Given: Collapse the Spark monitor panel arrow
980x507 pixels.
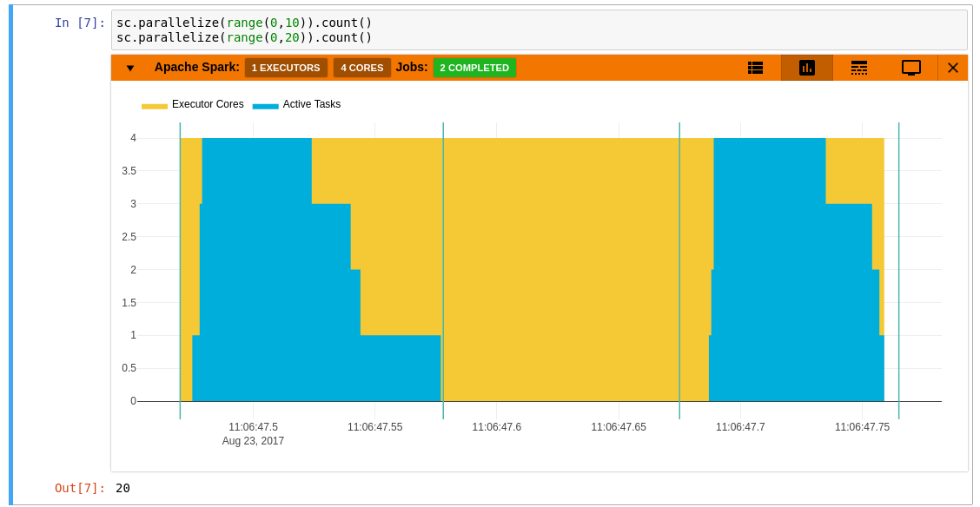Looking at the screenshot, I should (130, 68).
